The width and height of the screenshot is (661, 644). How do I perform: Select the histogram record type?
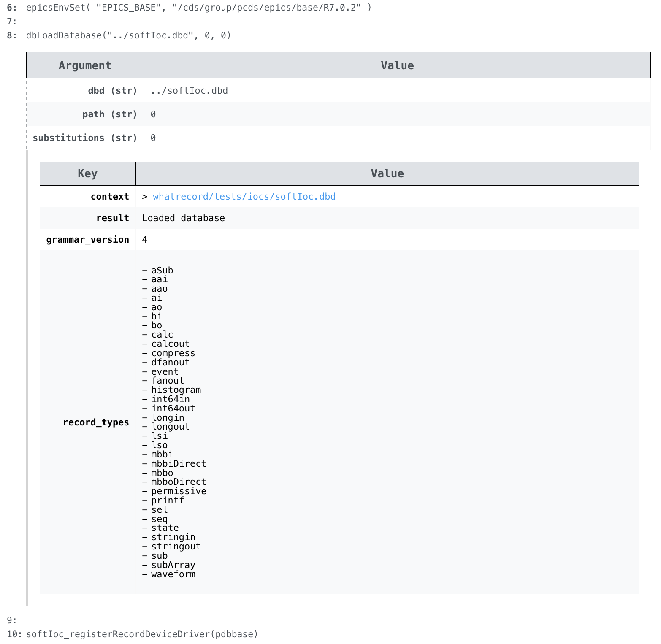[x=176, y=390]
